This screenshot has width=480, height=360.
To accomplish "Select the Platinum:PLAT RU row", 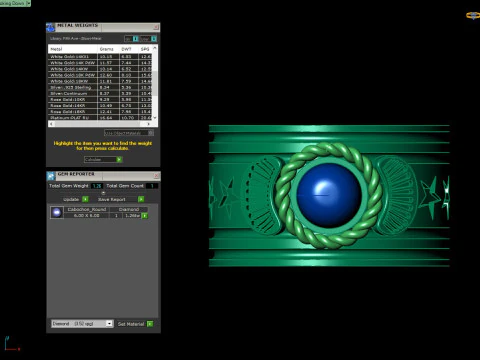I will 100,118.
